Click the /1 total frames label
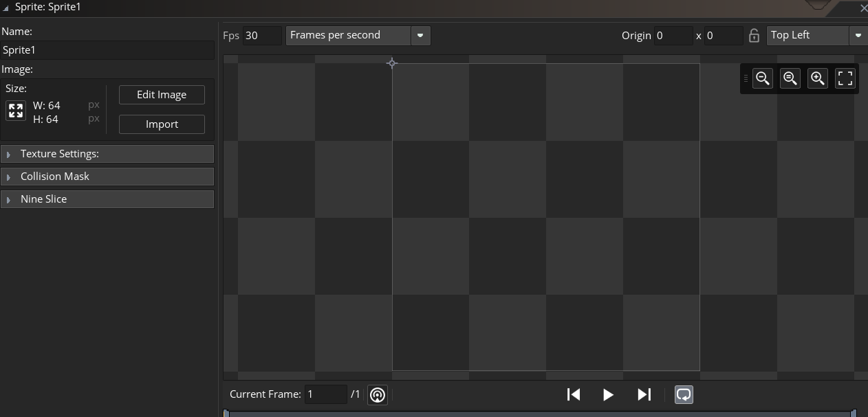Viewport: 868px width, 417px height. tap(356, 394)
